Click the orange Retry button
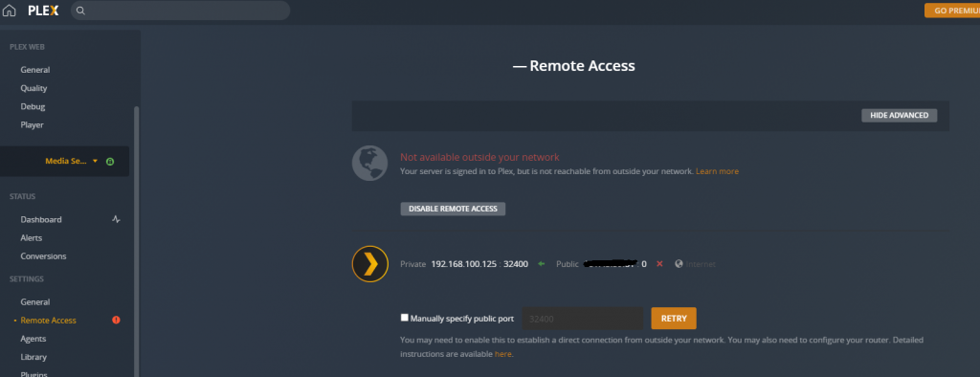Viewport: 980px width, 377px height. pyautogui.click(x=674, y=319)
